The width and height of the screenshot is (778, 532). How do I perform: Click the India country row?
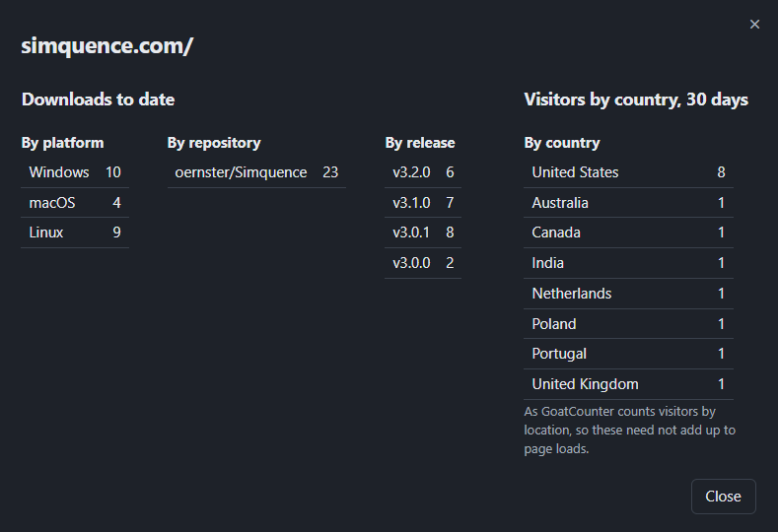629,263
